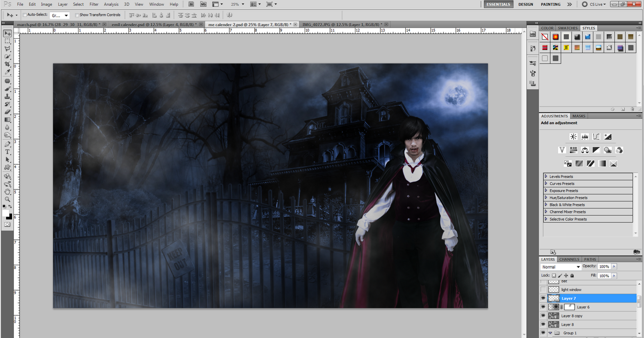The height and width of the screenshot is (338, 644).
Task: Hide Layer 6 visibility eye
Action: [x=543, y=307]
